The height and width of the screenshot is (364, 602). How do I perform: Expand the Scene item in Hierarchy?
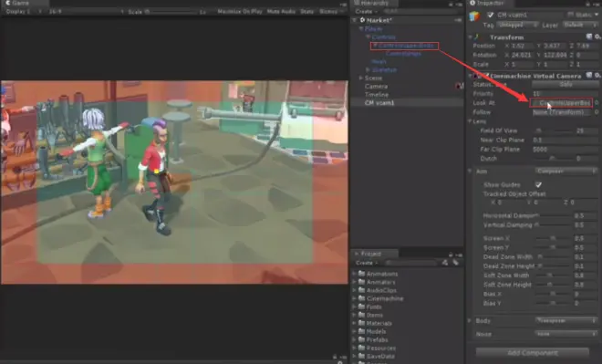tap(361, 78)
